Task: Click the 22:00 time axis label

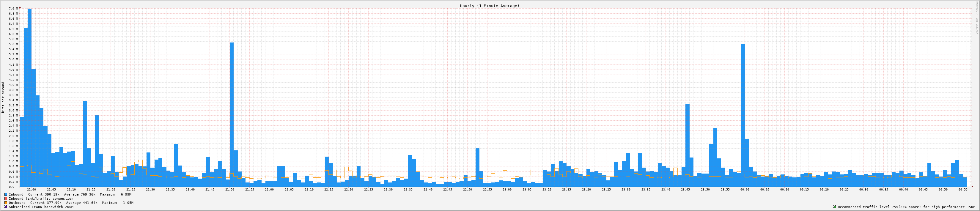Action: click(x=269, y=189)
